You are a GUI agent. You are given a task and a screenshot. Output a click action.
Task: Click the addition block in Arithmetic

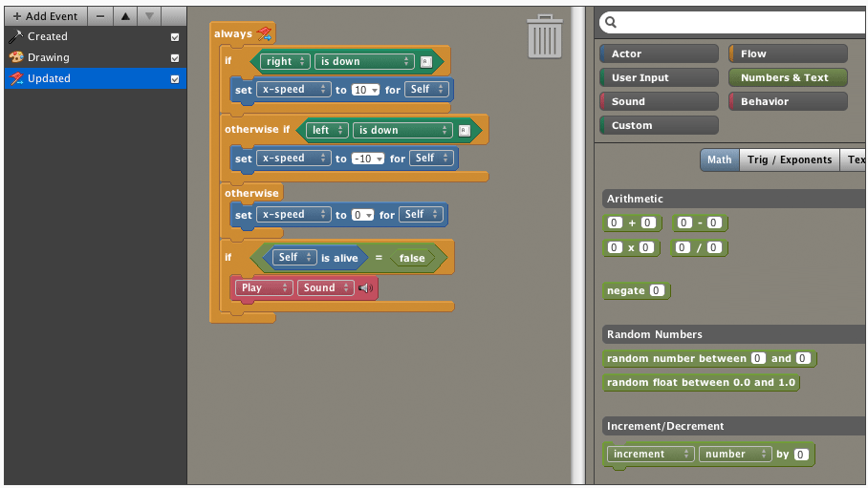pyautogui.click(x=632, y=223)
